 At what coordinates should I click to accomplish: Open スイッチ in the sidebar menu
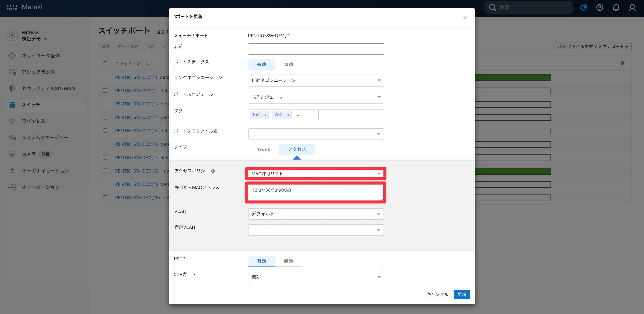(31, 105)
